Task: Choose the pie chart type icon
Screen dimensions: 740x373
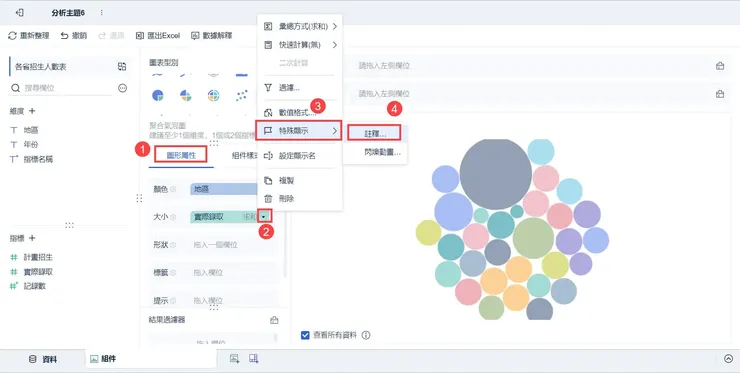Action: pos(158,96)
